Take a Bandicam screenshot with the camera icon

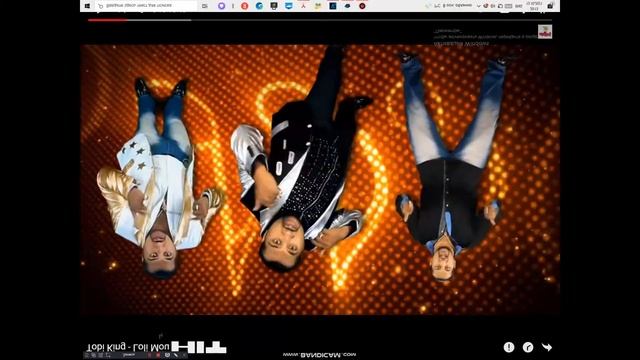click(x=167, y=355)
